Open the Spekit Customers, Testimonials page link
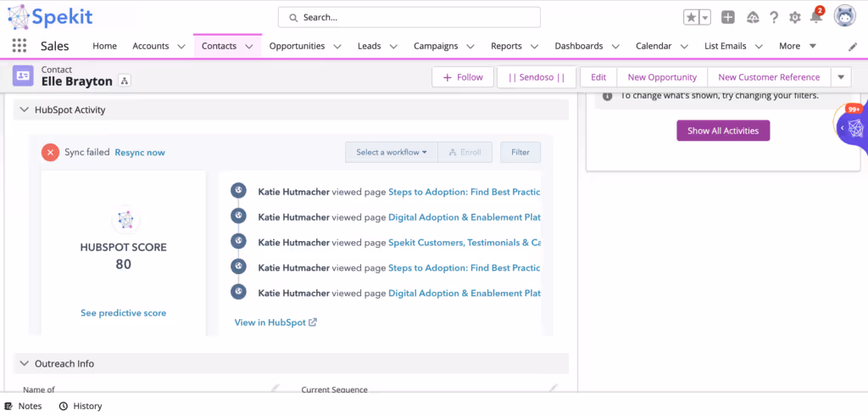This screenshot has height=415, width=868. pos(465,242)
